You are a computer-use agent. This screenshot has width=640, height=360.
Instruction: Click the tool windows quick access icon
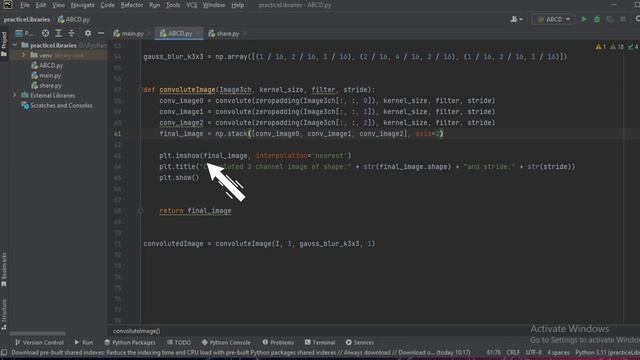coord(4,352)
